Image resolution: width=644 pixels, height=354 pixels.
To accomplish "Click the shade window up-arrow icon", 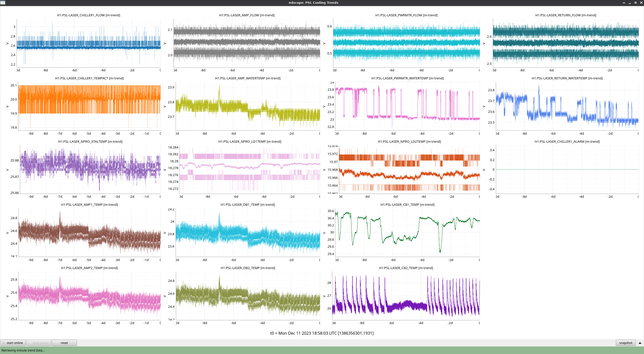I will coord(624,3).
